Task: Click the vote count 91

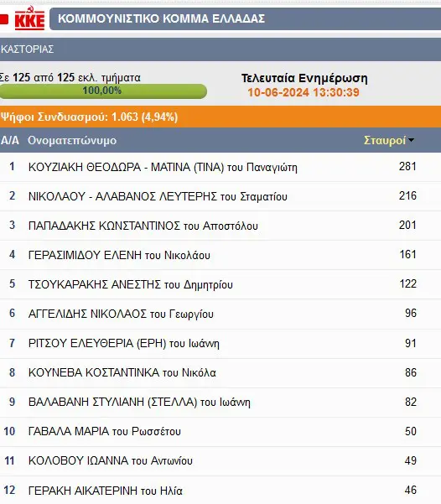Action: [411, 343]
